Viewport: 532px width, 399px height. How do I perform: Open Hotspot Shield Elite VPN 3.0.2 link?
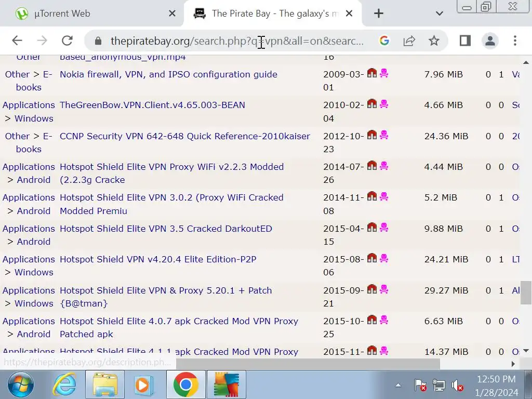171,204
